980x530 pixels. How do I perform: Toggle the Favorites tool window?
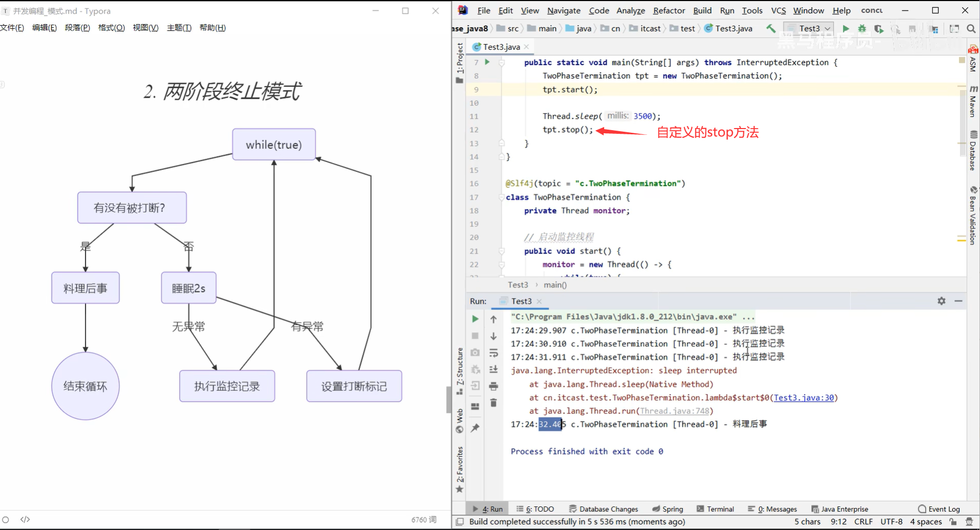pos(460,470)
